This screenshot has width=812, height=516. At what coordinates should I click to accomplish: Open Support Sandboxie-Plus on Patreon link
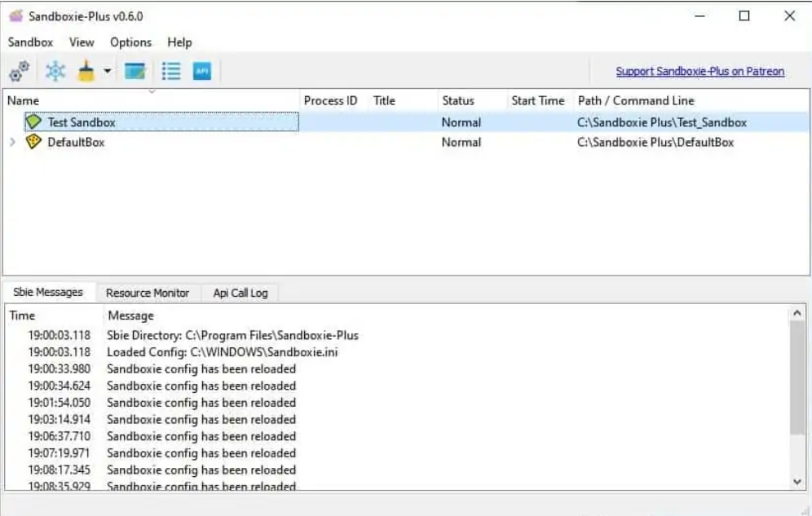[700, 72]
